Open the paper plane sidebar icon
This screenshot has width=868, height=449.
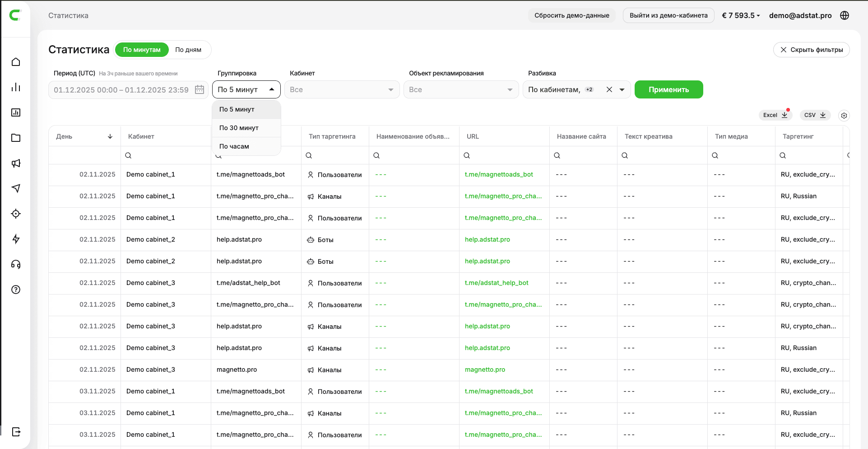tap(16, 188)
